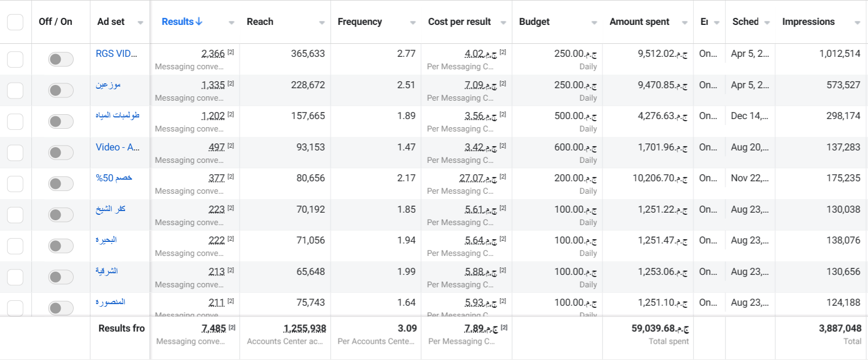Open the Cost per result column caret
Viewport: 868px width, 362px height.
coord(504,23)
